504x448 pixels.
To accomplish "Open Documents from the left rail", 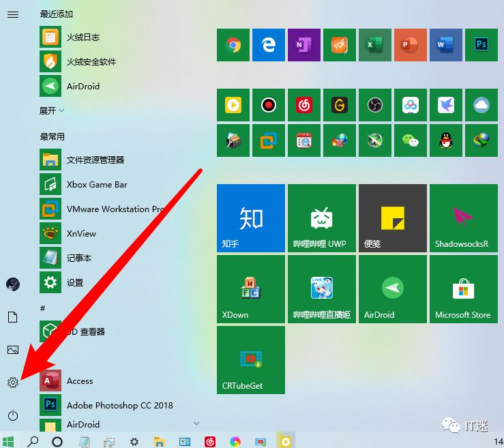I will (x=13, y=317).
